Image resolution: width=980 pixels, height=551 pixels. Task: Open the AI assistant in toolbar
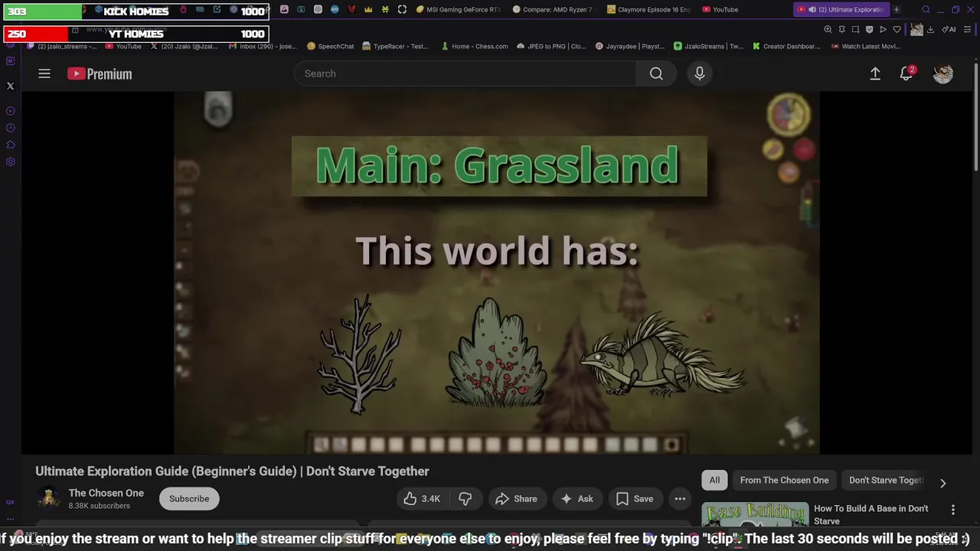[x=949, y=30]
